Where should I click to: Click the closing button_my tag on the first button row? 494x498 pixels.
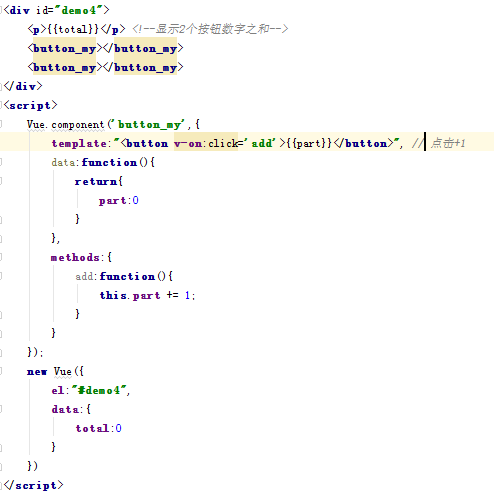pos(143,49)
